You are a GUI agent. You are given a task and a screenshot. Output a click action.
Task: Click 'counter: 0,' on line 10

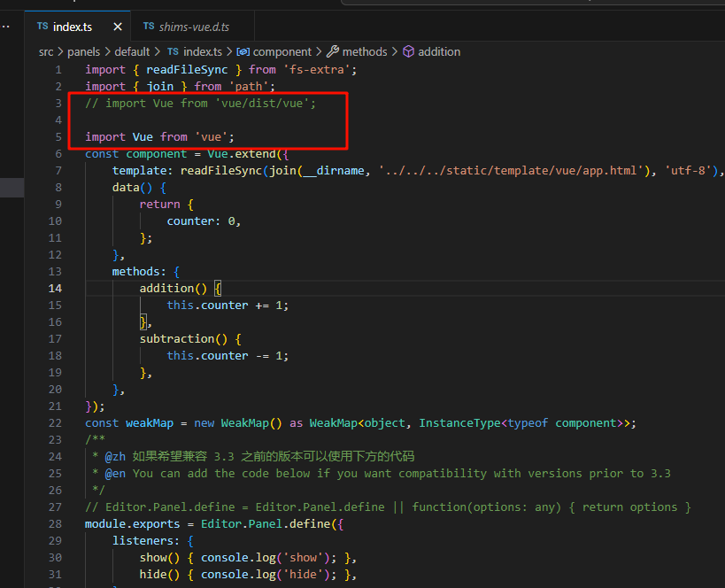click(204, 221)
